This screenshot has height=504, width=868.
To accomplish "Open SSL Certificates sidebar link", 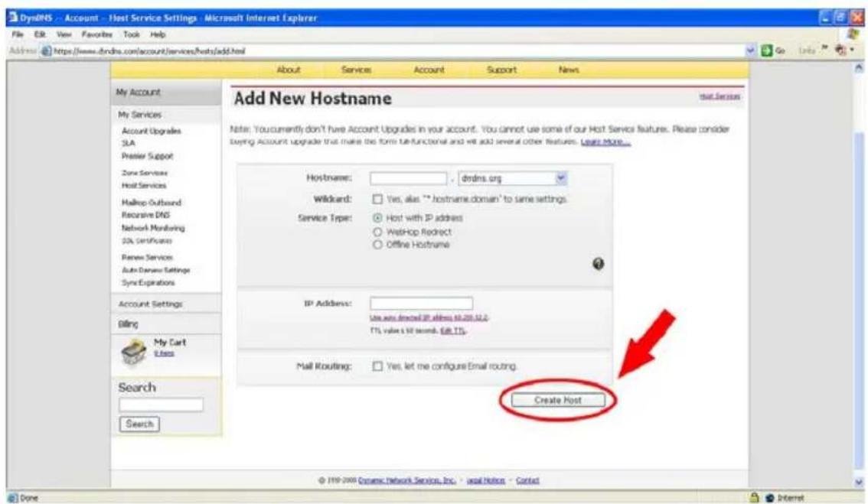I will pos(147,241).
